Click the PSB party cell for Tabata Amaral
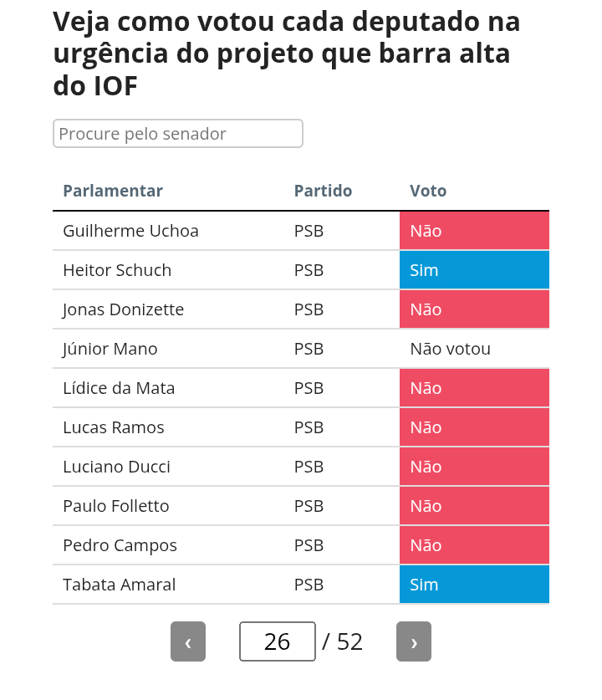The height and width of the screenshot is (700, 602). [309, 585]
